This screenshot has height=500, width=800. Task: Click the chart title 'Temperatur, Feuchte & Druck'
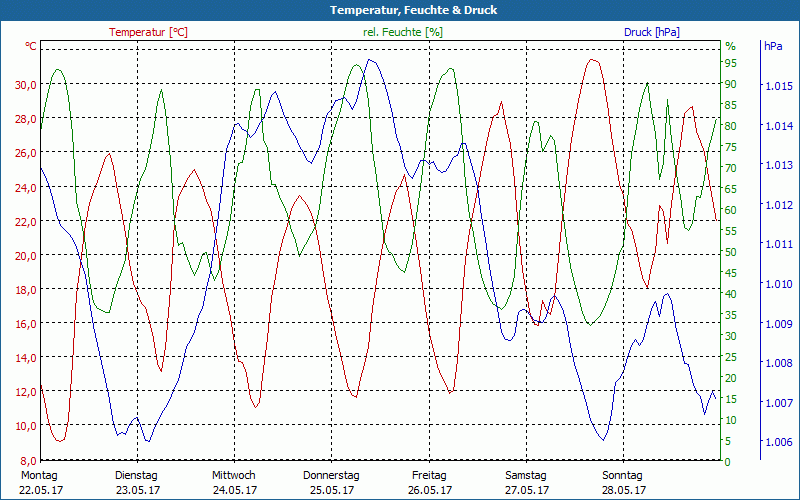pos(399,10)
